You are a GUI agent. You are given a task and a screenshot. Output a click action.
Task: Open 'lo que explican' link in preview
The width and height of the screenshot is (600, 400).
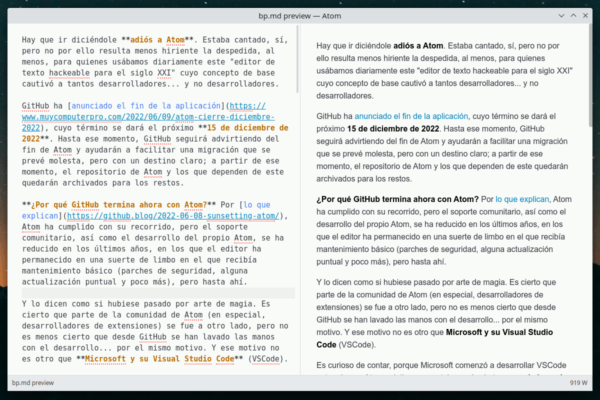[x=522, y=199]
